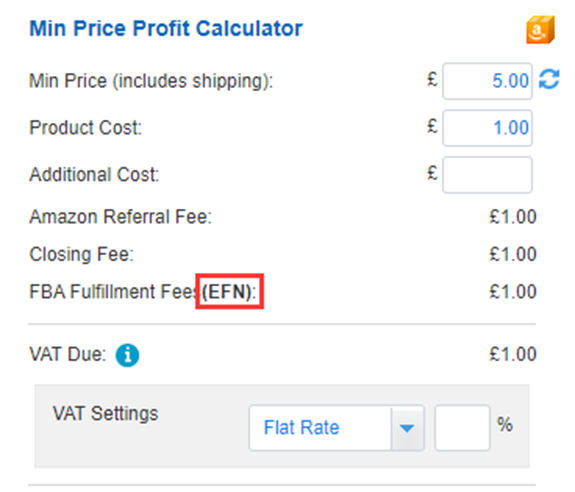This screenshot has width=575, height=492.
Task: Click the Min Price Profit Calculator title
Action: click(x=166, y=28)
